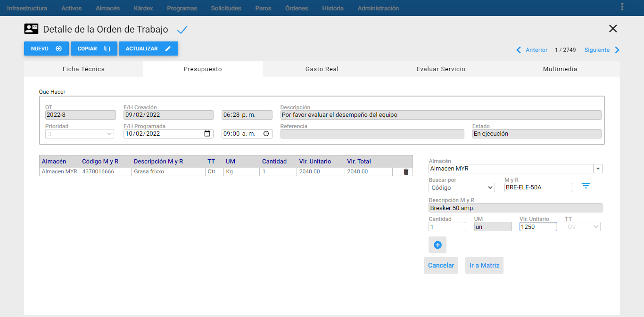This screenshot has height=317, width=644.
Task: Open the Buscar por dropdown
Action: tap(462, 187)
